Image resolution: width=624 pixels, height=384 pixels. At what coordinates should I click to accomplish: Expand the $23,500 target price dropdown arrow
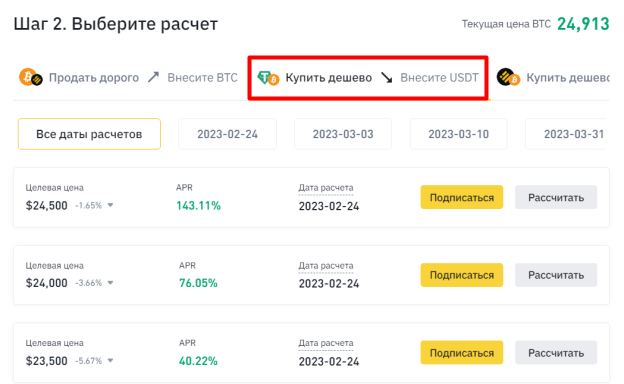[110, 361]
